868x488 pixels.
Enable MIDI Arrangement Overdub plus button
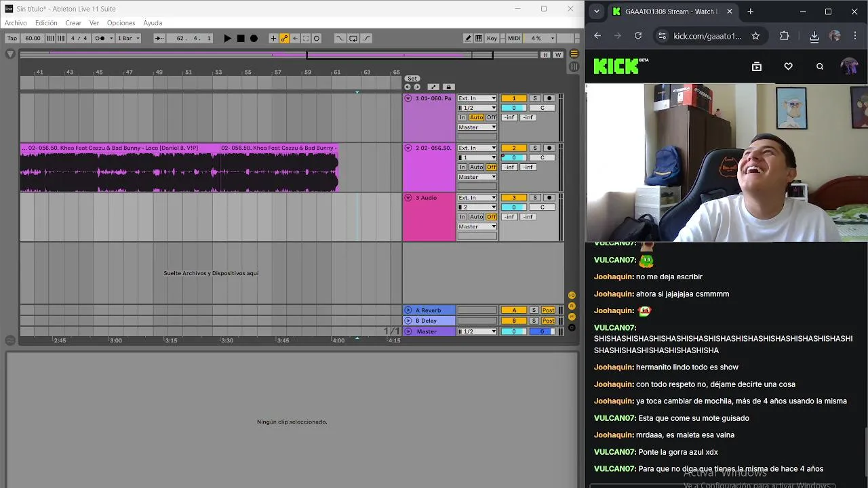[x=273, y=39]
